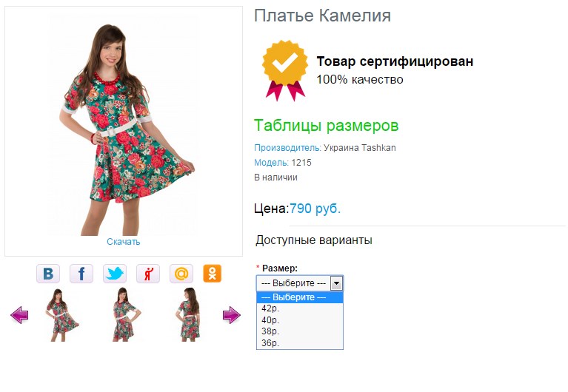This screenshot has height=392, width=568.
Task: Open the Таблицы размеров link
Action: [x=326, y=126]
